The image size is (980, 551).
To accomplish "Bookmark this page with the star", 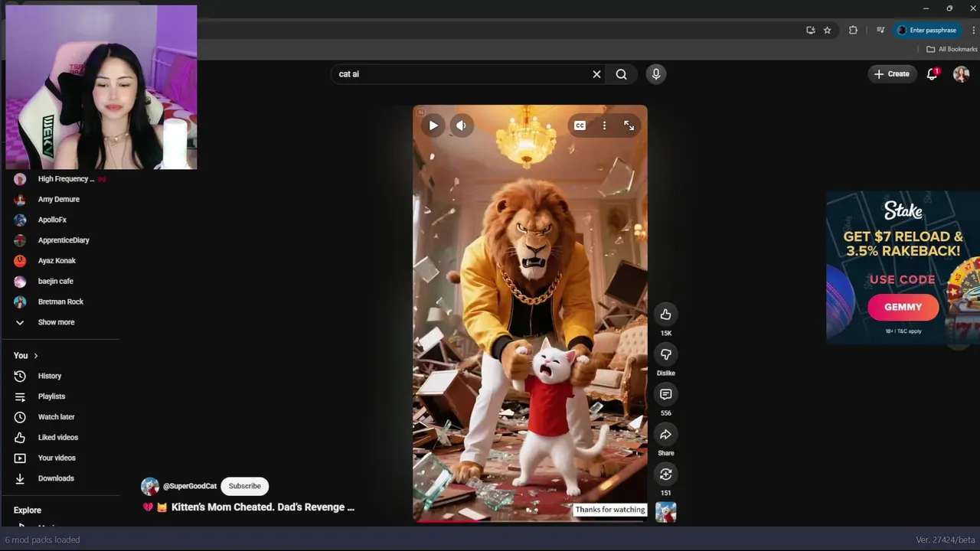I will 827,30.
